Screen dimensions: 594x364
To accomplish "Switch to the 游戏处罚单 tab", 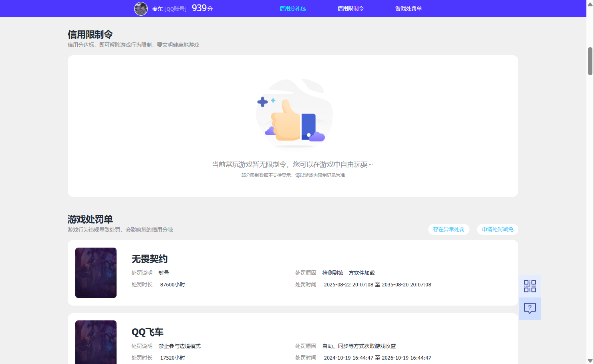I will coord(409,8).
